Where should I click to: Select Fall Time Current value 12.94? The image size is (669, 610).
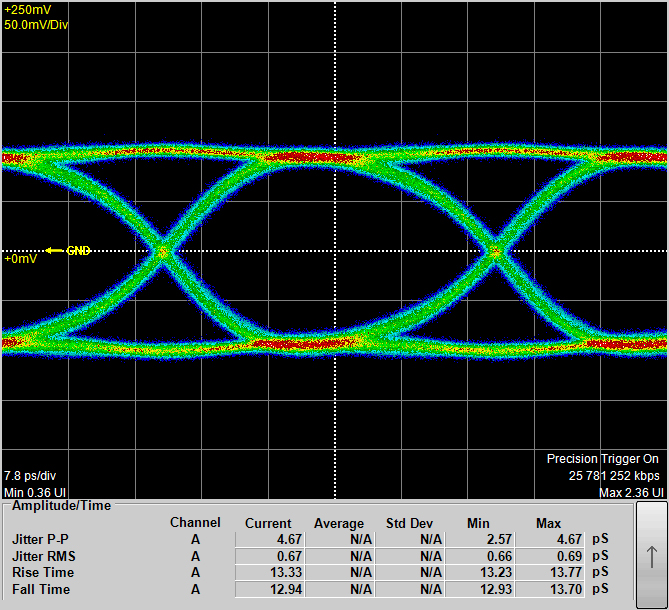270,590
